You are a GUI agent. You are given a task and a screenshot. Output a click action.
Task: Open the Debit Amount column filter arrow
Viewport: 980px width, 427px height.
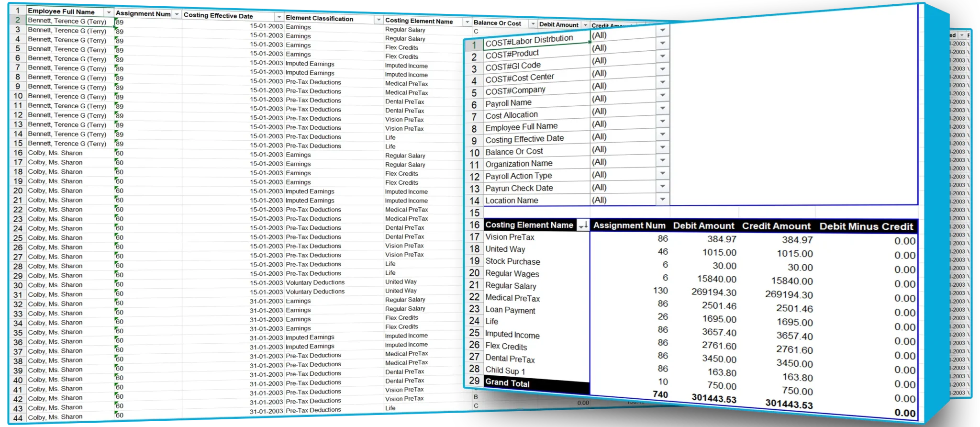click(585, 25)
